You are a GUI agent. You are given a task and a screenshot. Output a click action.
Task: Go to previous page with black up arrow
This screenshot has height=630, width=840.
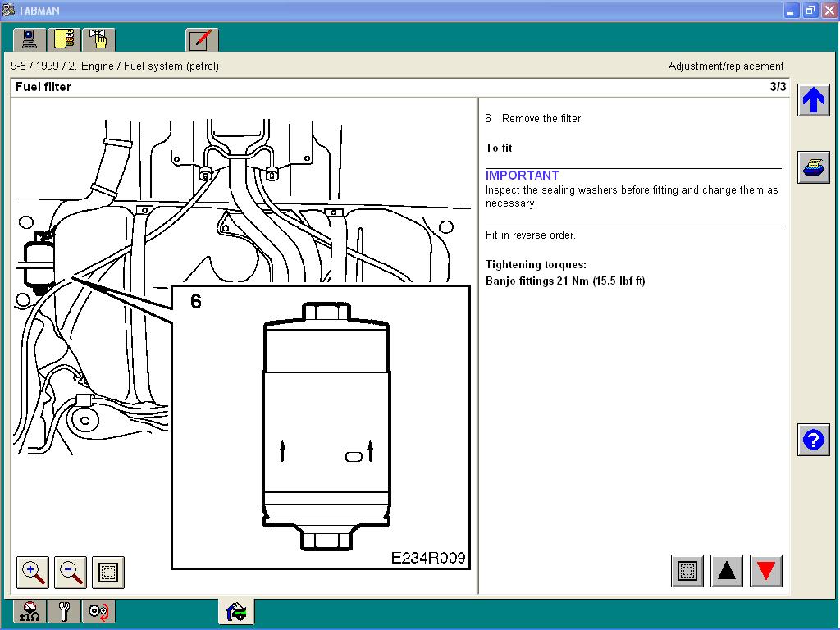point(727,571)
